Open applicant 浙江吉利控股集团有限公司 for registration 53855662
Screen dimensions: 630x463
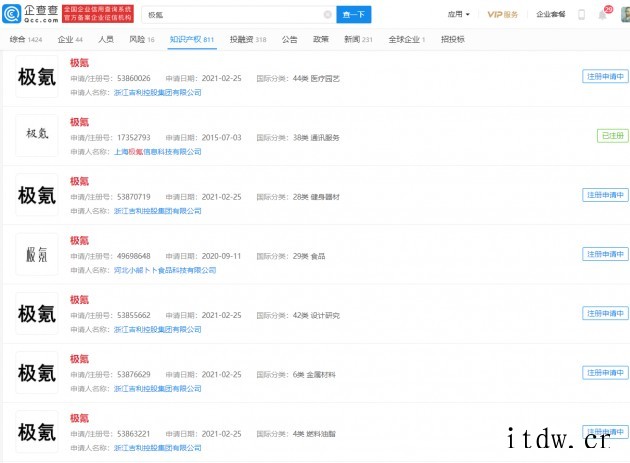coord(158,329)
